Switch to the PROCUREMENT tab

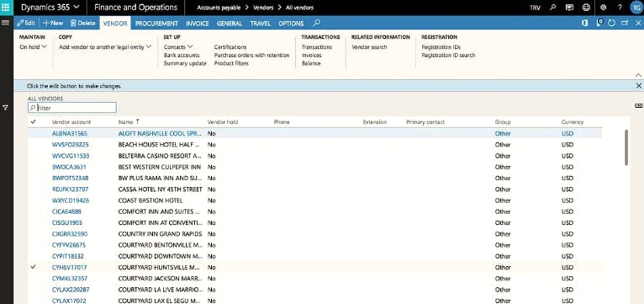click(156, 24)
